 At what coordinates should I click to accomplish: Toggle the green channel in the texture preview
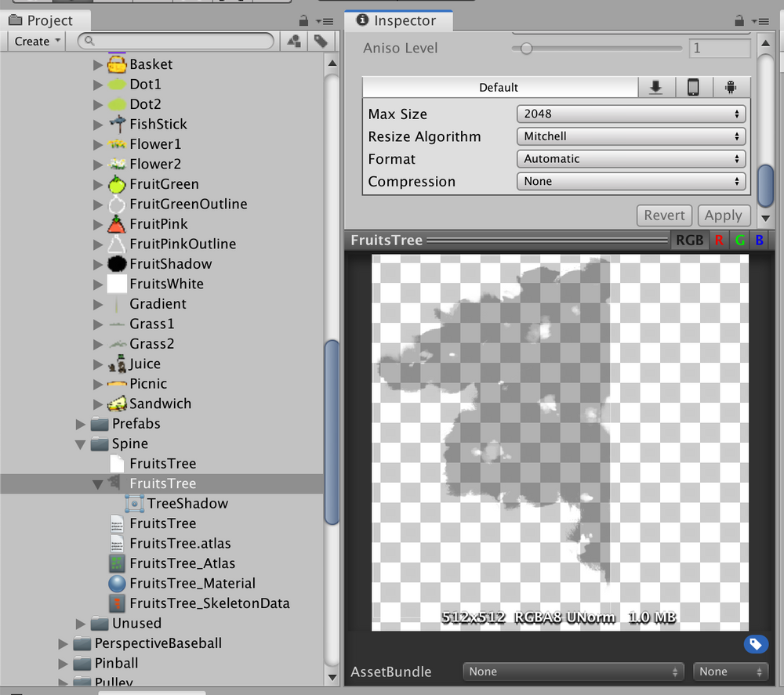pyautogui.click(x=740, y=241)
